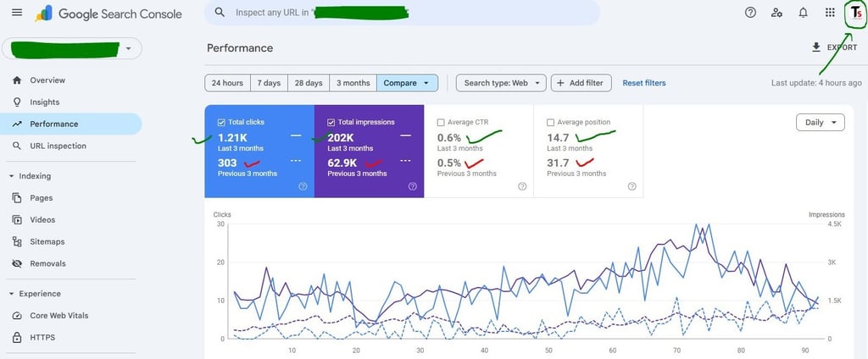Open the Compare date range dropdown

[408, 83]
